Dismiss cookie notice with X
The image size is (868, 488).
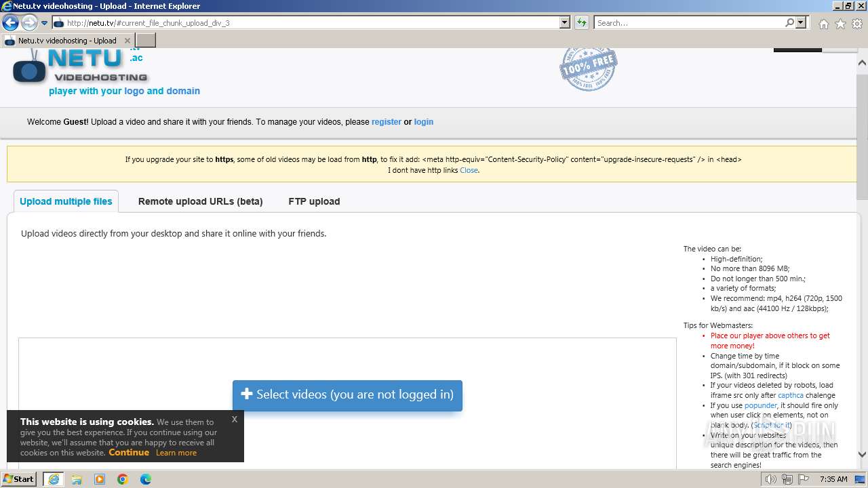click(234, 419)
